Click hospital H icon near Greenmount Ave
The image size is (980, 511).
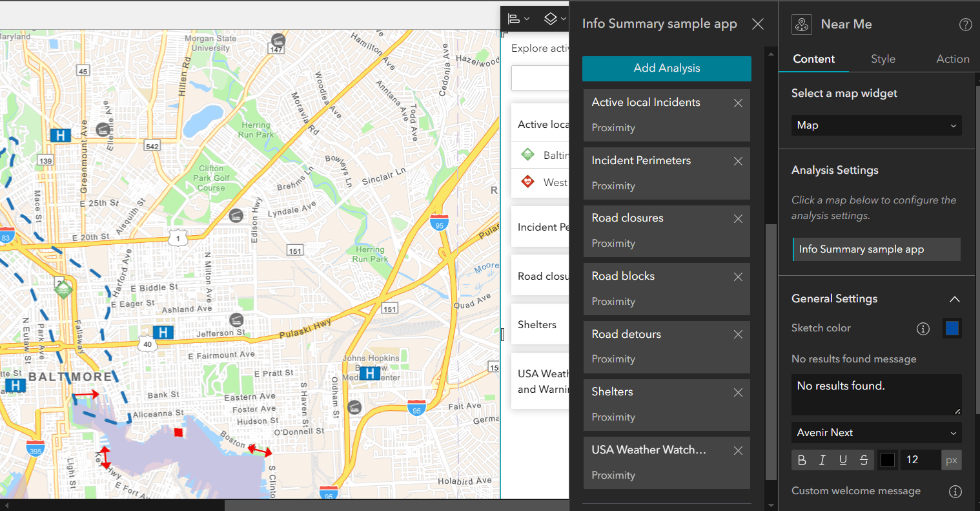(x=60, y=135)
